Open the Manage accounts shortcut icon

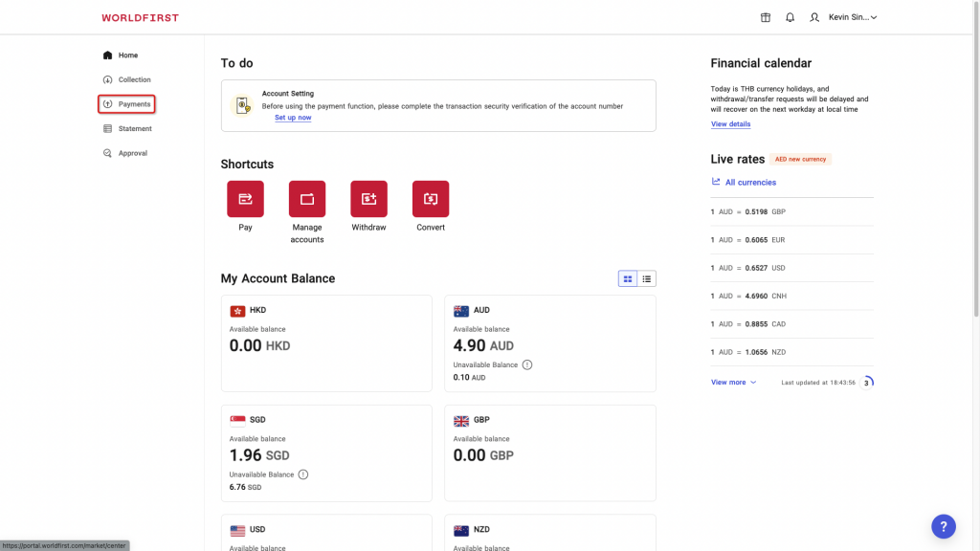(307, 199)
